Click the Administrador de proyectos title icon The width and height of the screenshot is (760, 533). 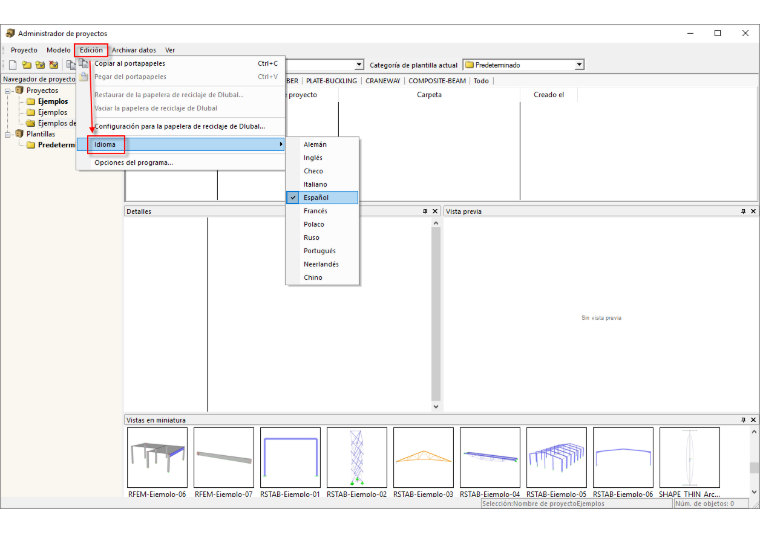tap(10, 33)
